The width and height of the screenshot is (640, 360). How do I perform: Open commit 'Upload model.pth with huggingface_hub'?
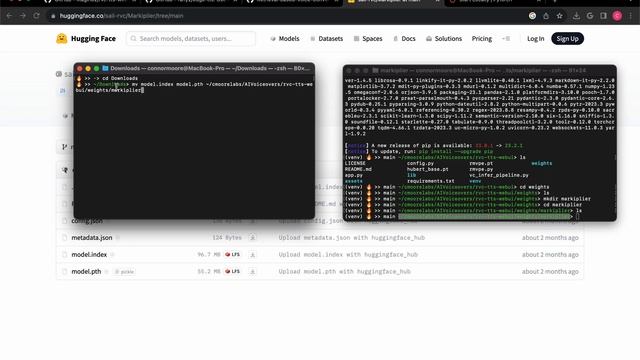click(344, 271)
